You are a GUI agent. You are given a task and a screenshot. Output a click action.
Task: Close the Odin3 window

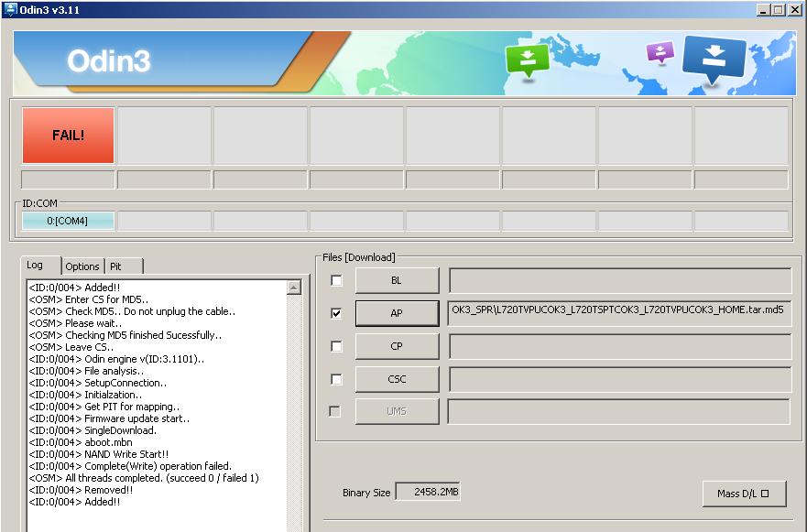[x=795, y=9]
